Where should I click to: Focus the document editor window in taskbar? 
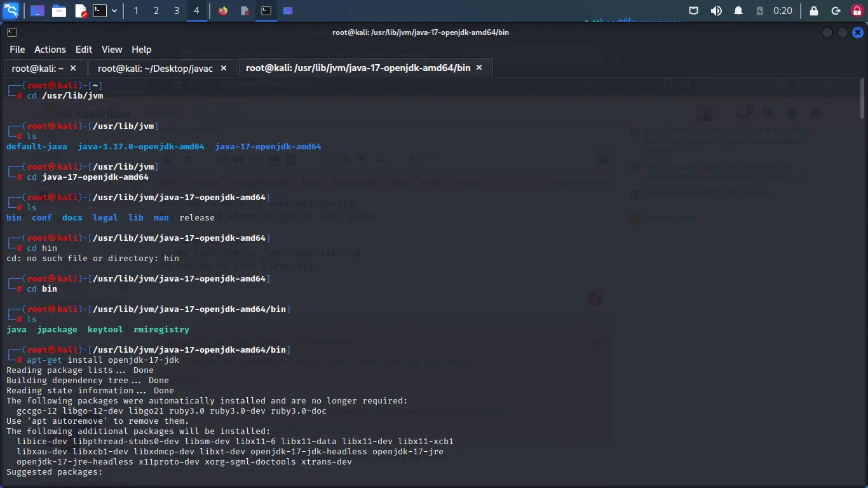(245, 11)
